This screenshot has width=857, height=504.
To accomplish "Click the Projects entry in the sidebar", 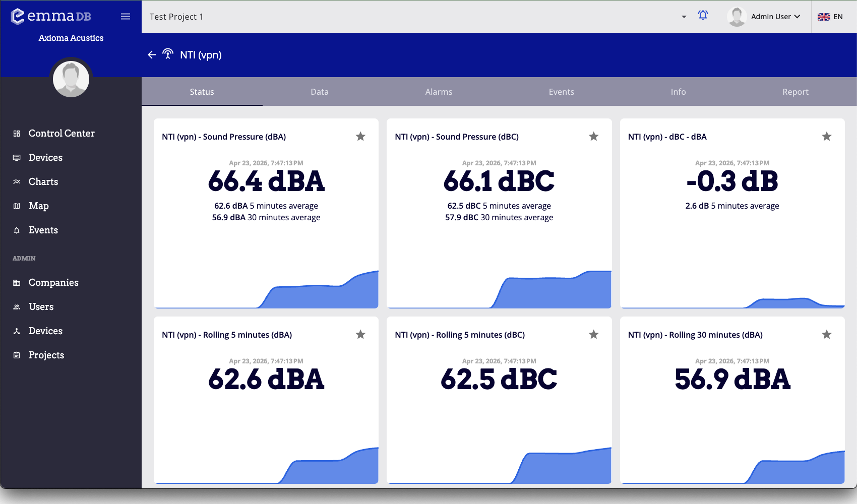I will coord(46,355).
